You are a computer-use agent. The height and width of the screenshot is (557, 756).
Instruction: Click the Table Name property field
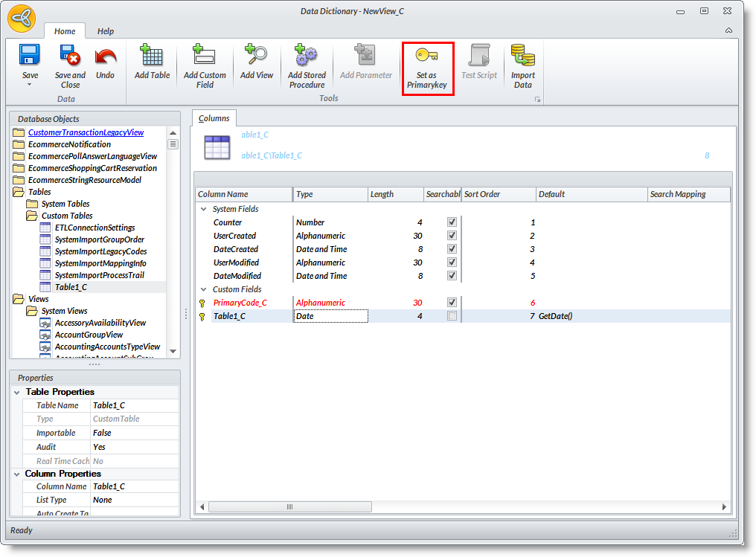134,405
